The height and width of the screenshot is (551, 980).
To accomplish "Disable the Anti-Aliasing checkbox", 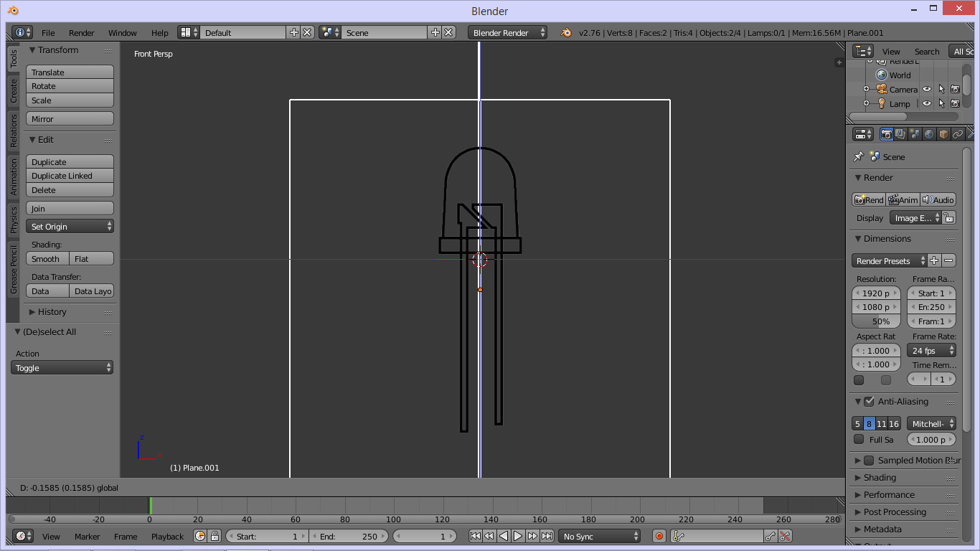I will tap(869, 402).
